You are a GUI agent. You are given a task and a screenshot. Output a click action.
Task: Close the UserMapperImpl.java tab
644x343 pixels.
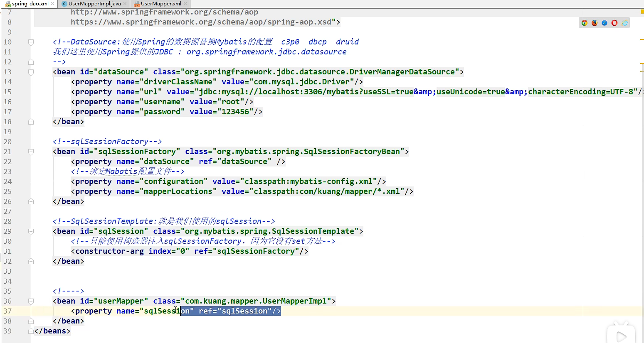(125, 4)
